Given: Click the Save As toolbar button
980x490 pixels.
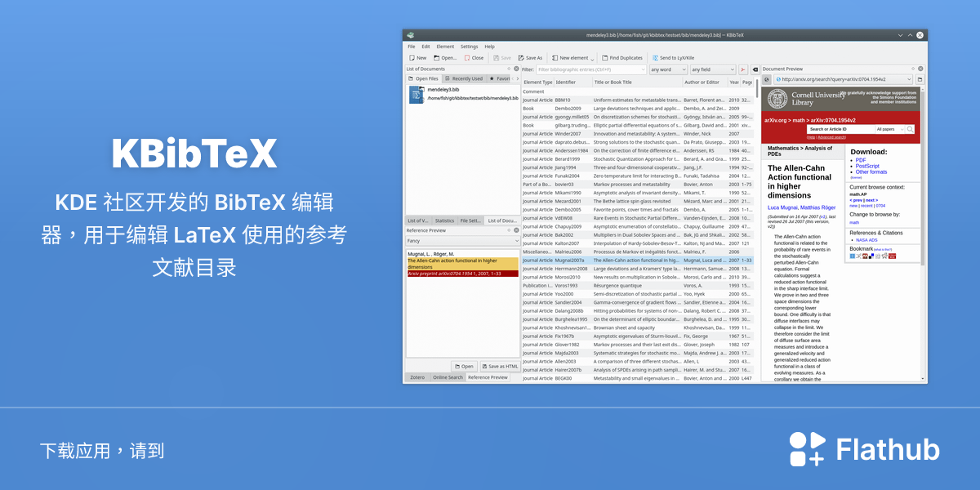Looking at the screenshot, I should tap(530, 58).
